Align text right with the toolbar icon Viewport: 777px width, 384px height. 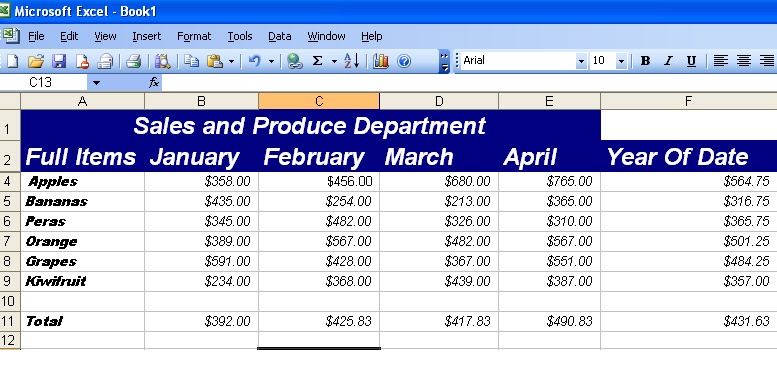(x=766, y=60)
